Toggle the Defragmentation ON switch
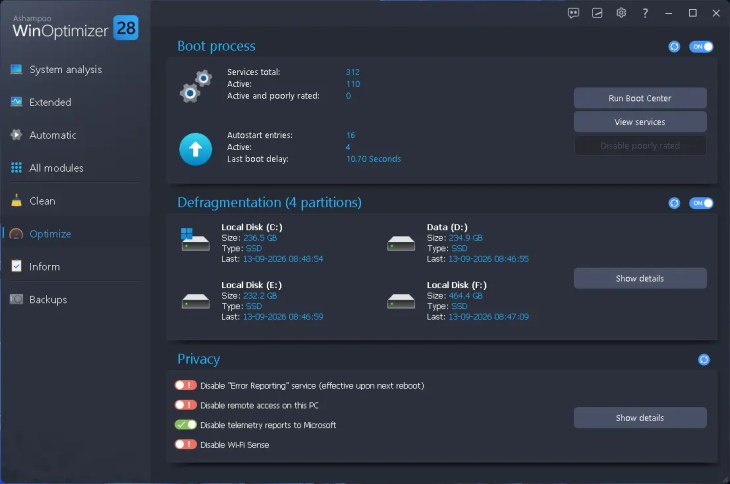Screen dimensions: 730x484 [x=701, y=203]
